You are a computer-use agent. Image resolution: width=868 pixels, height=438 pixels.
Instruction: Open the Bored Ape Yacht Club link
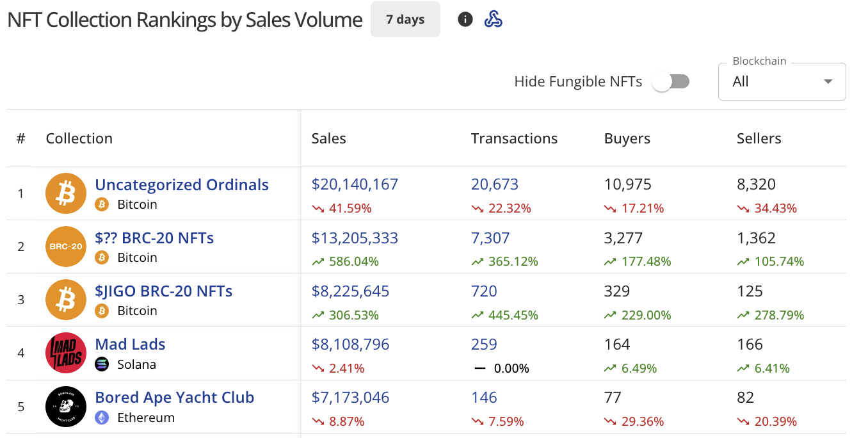pos(175,397)
